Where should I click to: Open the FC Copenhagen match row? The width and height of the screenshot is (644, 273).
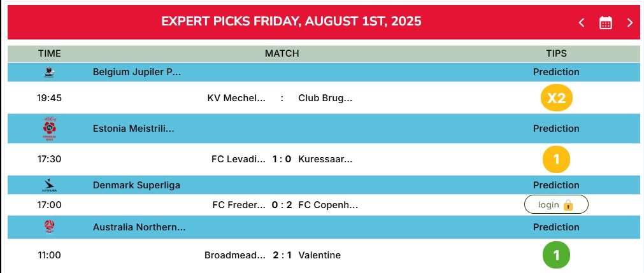(324, 204)
